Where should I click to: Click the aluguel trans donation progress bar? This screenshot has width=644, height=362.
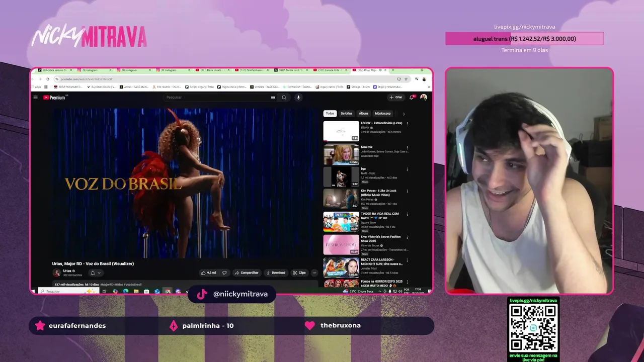click(524, 39)
